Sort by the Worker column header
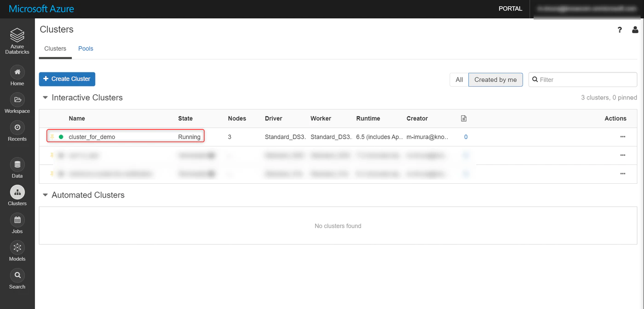 (321, 118)
